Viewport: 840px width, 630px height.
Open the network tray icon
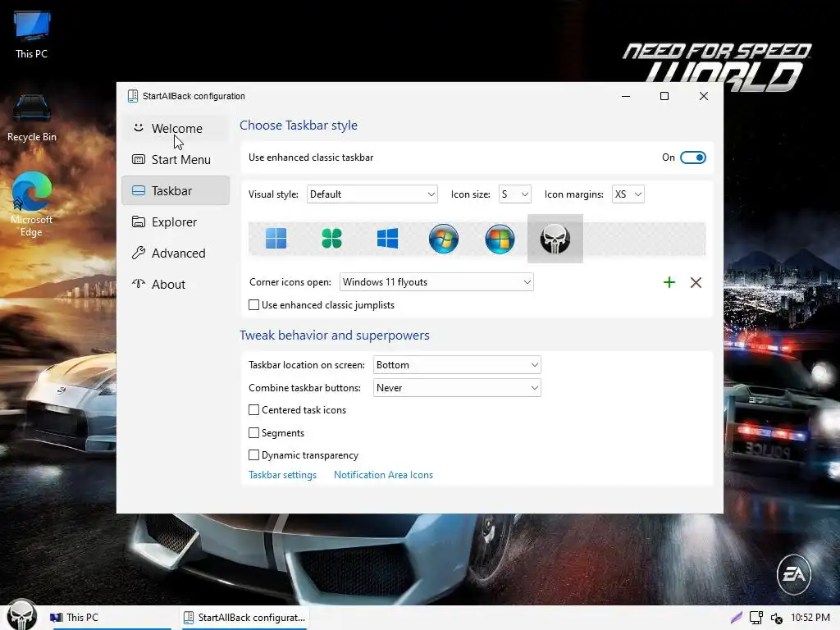click(756, 618)
